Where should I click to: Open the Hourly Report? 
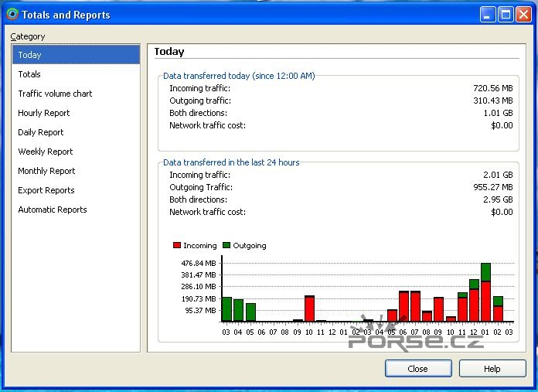tap(44, 113)
